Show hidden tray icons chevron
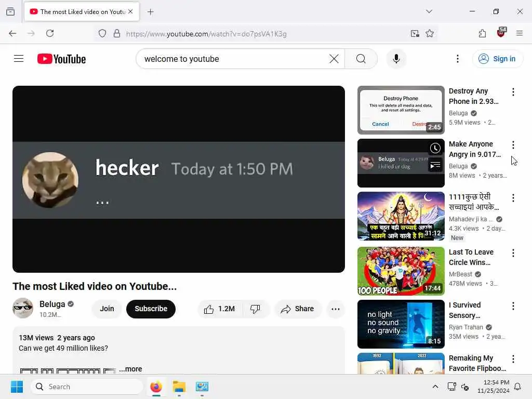This screenshot has height=399, width=532. click(435, 387)
